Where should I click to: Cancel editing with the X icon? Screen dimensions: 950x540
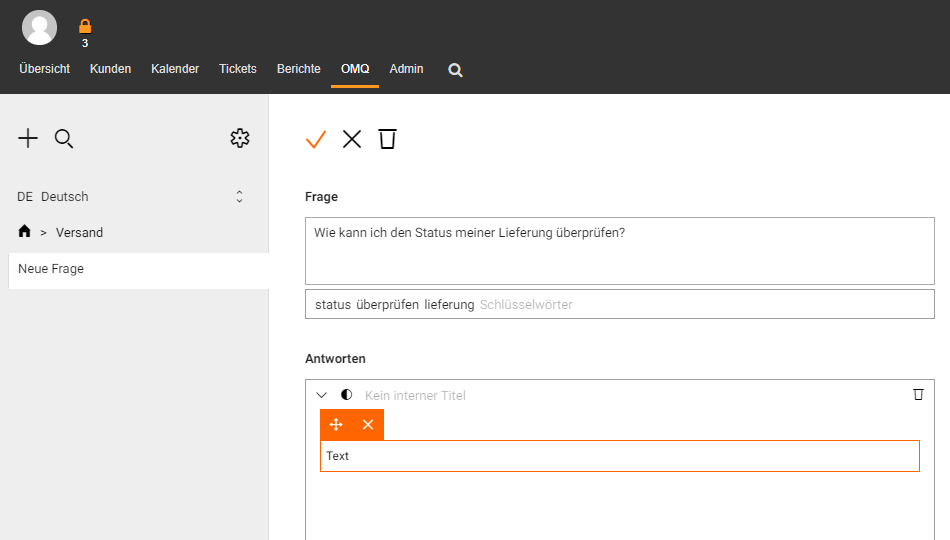(351, 139)
